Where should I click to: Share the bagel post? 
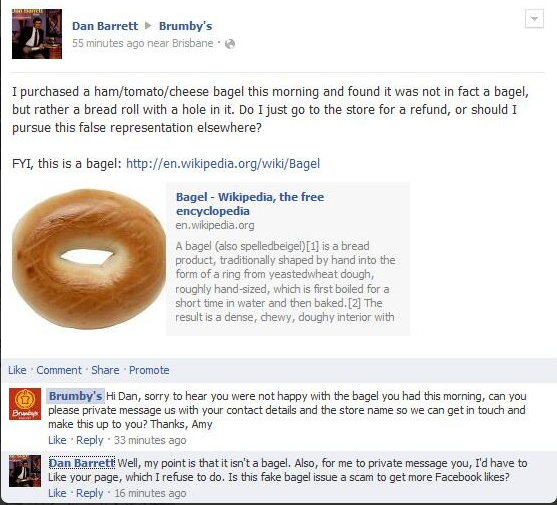point(105,370)
